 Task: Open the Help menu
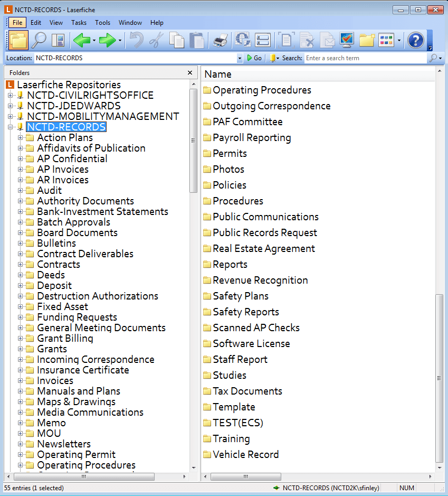pyautogui.click(x=157, y=23)
